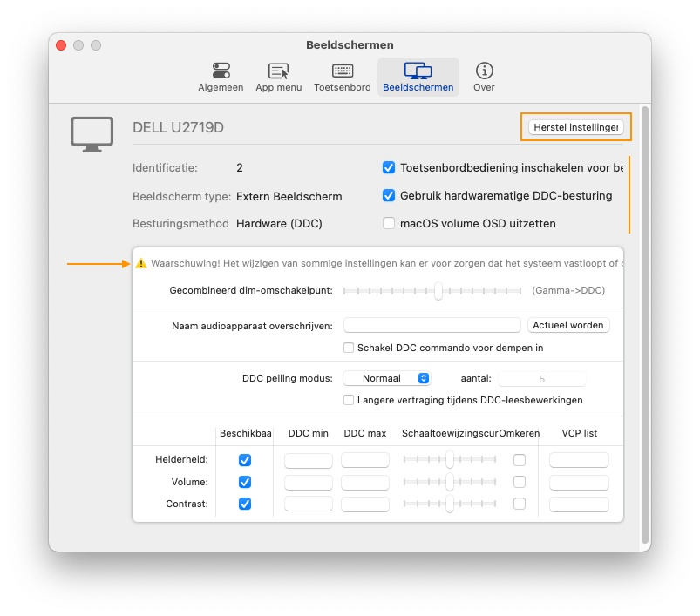Adjust the Schaaltoewijzing slider for Volume

(x=449, y=482)
